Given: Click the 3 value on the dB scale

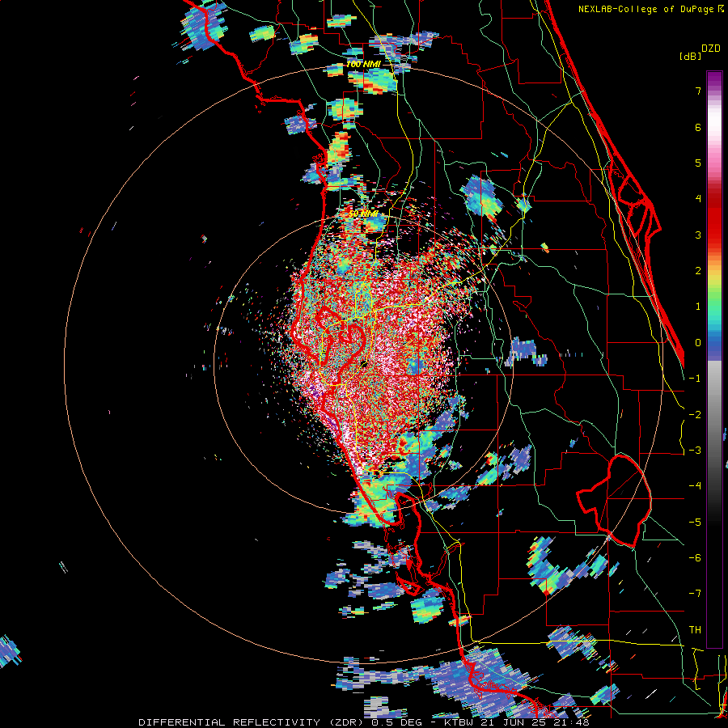Looking at the screenshot, I should click(698, 235).
